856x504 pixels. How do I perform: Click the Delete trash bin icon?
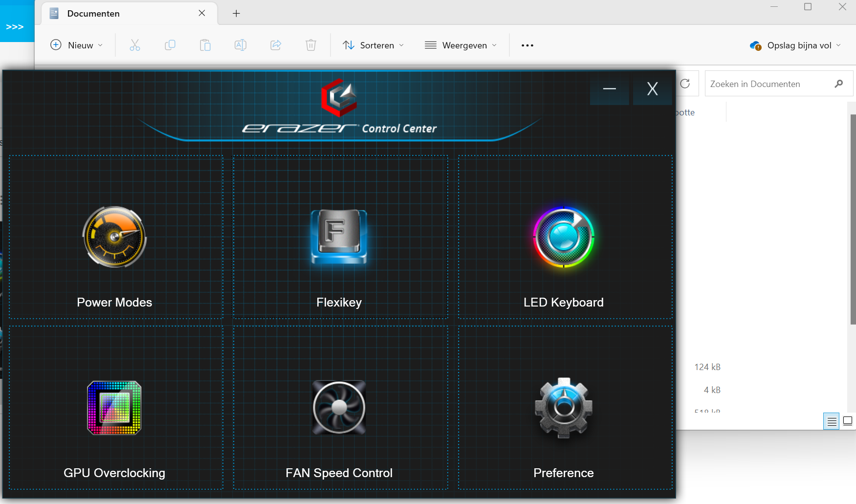point(311,45)
